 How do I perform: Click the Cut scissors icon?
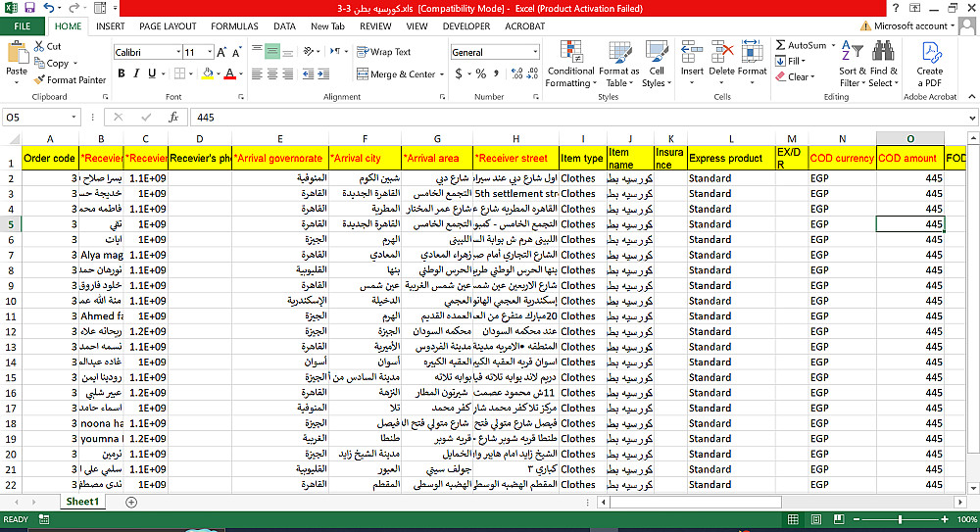click(x=39, y=46)
